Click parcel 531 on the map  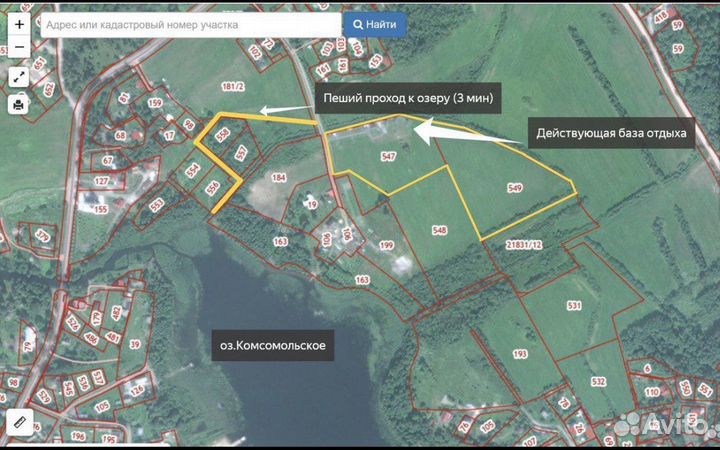[573, 305]
